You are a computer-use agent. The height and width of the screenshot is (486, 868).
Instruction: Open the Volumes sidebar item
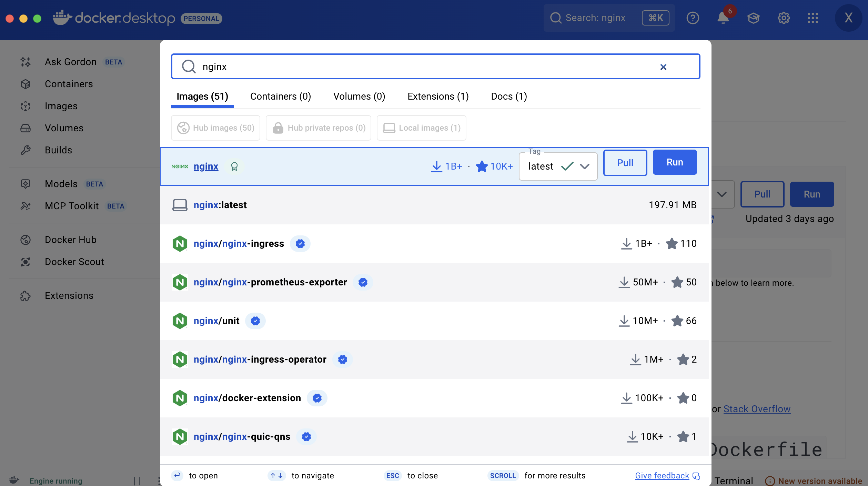click(64, 128)
